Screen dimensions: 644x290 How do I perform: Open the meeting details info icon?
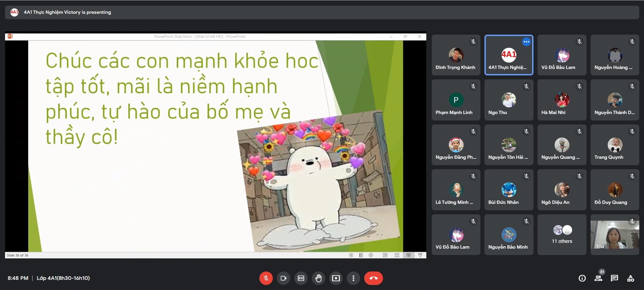pos(582,278)
